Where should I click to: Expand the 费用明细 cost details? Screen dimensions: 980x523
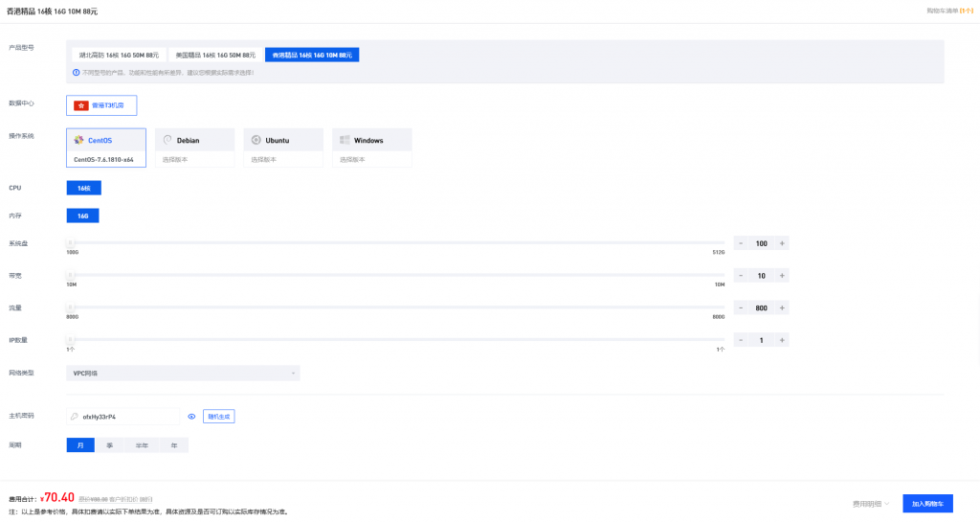point(871,503)
